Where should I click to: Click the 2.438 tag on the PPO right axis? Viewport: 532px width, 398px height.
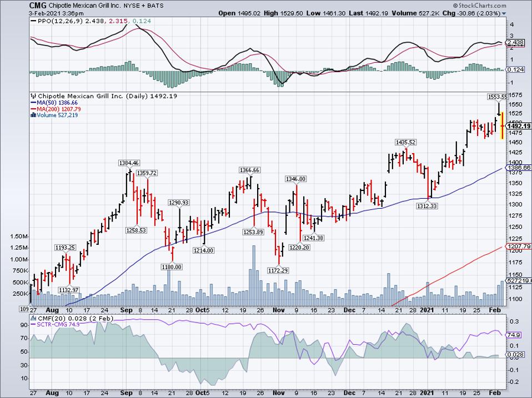[515, 43]
